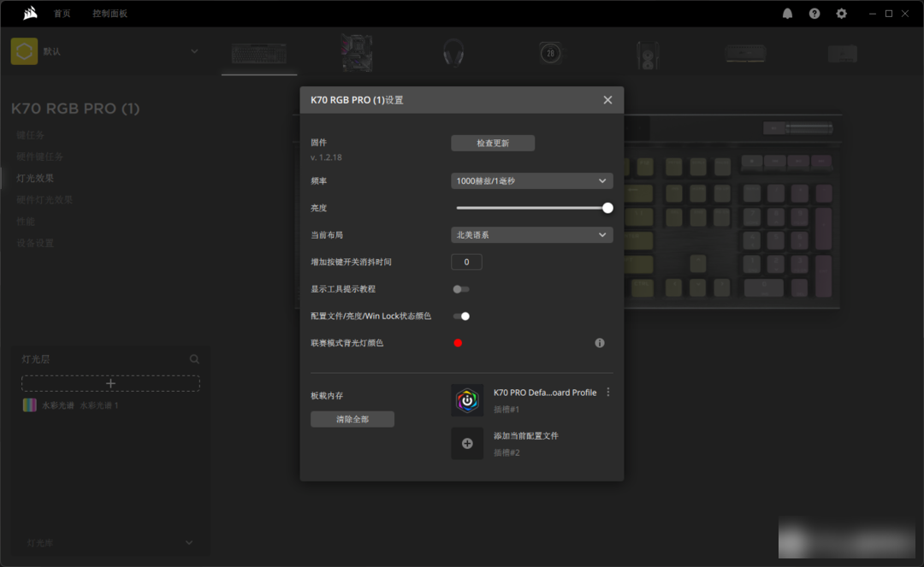The height and width of the screenshot is (567, 924).
Task: Click the 插槽#1 slot label
Action: [x=506, y=409]
